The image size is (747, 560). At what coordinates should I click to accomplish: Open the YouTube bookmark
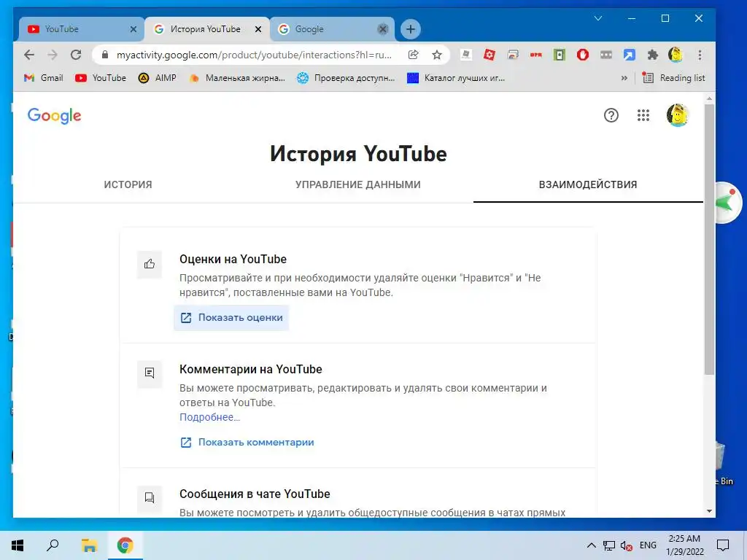[x=101, y=78]
